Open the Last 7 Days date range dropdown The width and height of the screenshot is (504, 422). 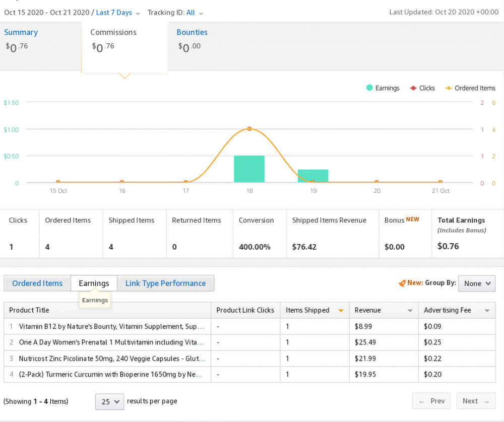tap(117, 13)
